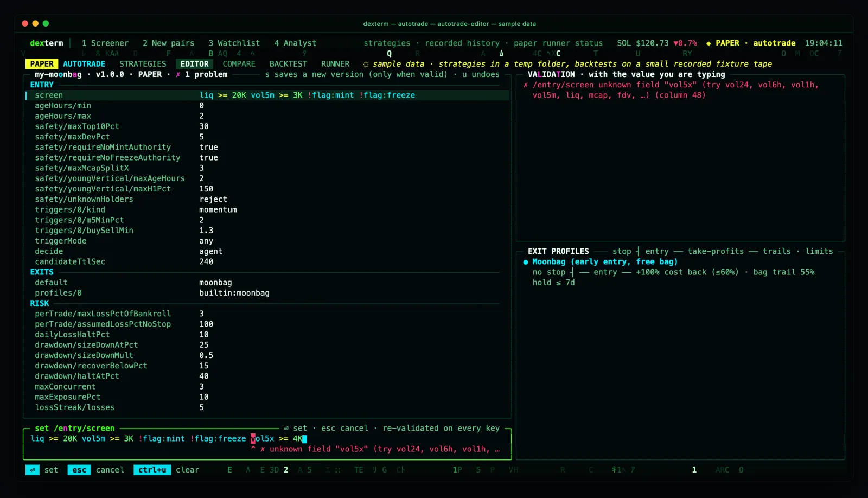Select the screen row in ENTRY
The width and height of the screenshot is (868, 498).
(x=267, y=95)
